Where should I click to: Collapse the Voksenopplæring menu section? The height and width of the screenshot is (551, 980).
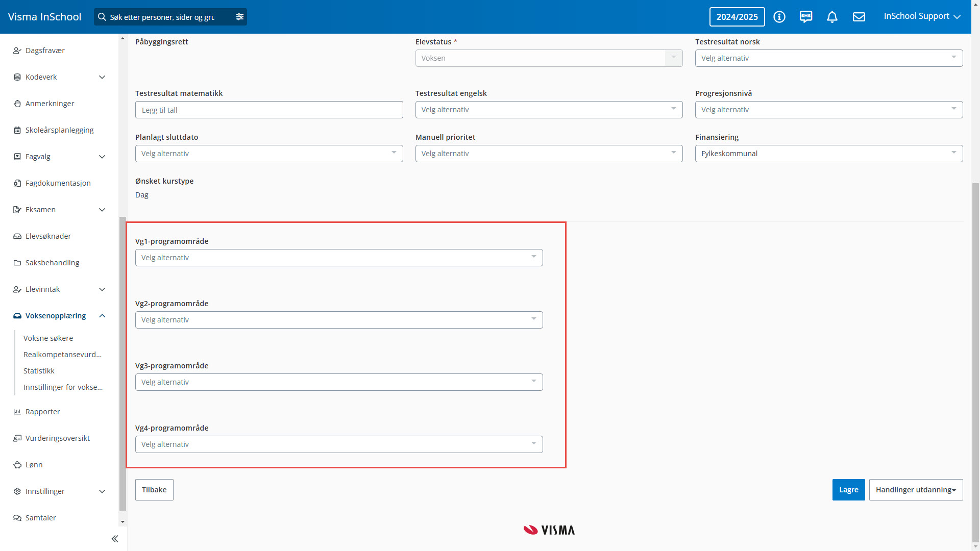[x=102, y=316]
